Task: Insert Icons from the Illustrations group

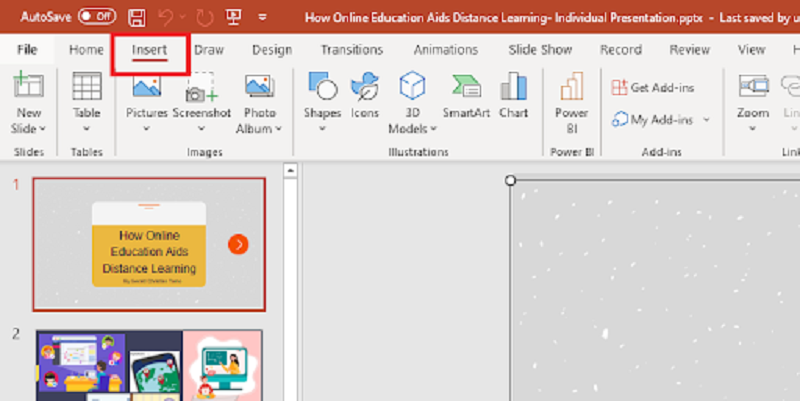Action: [x=364, y=95]
